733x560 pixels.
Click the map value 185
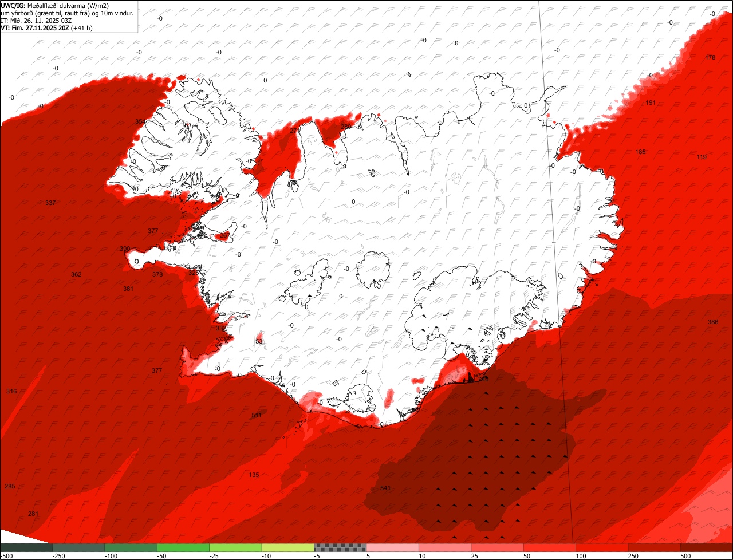(640, 152)
